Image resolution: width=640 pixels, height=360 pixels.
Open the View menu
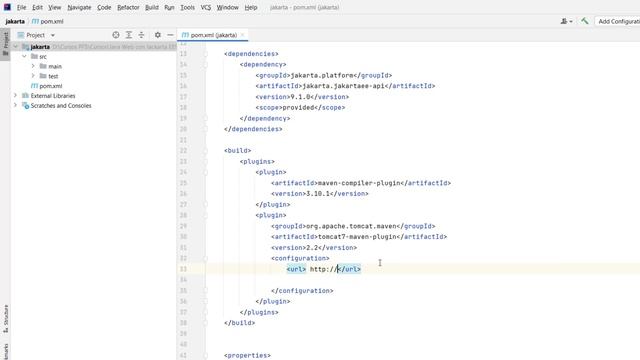(x=54, y=7)
